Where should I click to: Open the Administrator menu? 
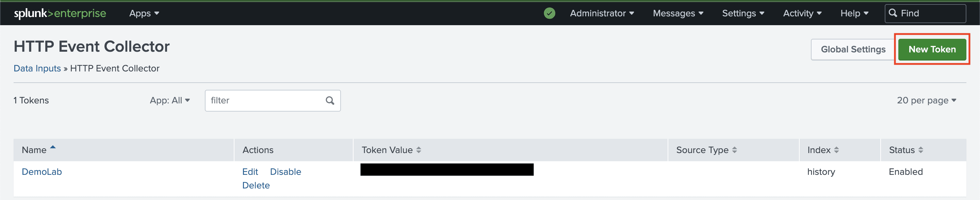click(602, 13)
